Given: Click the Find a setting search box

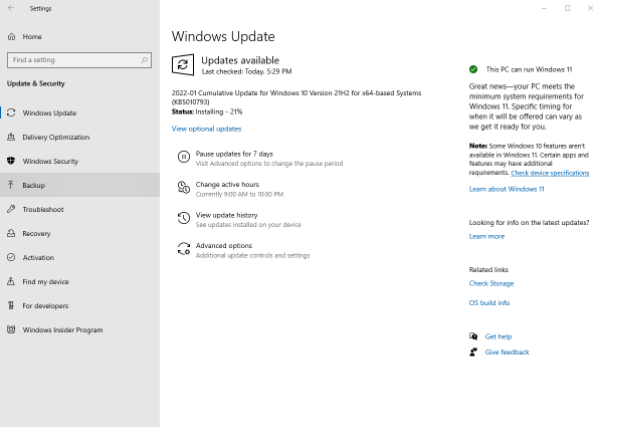Looking at the screenshot, I should click(x=79, y=60).
